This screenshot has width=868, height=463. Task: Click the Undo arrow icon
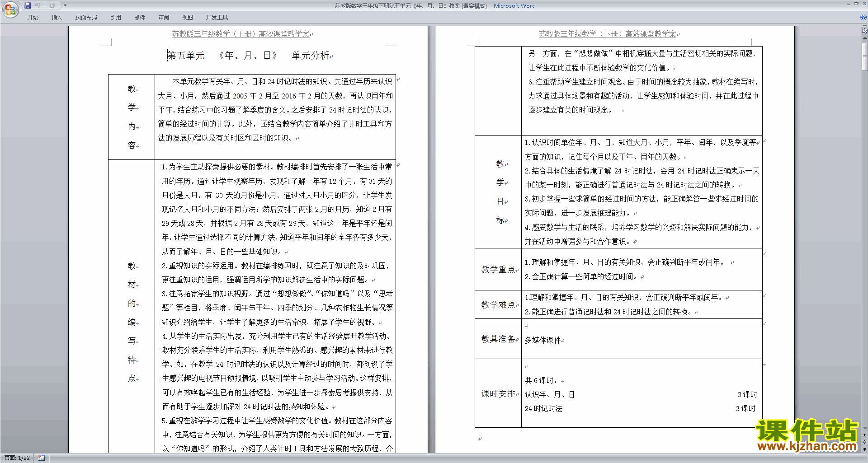(x=38, y=5)
